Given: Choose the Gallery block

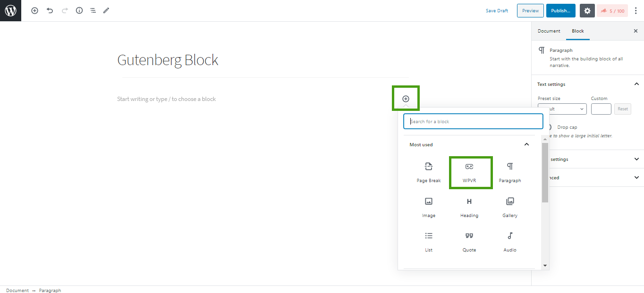Looking at the screenshot, I should [510, 207].
